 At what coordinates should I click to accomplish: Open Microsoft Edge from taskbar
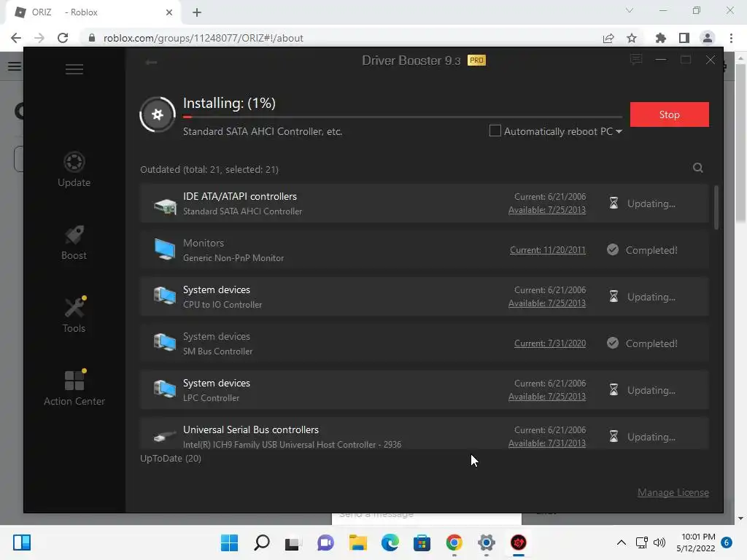(x=390, y=542)
